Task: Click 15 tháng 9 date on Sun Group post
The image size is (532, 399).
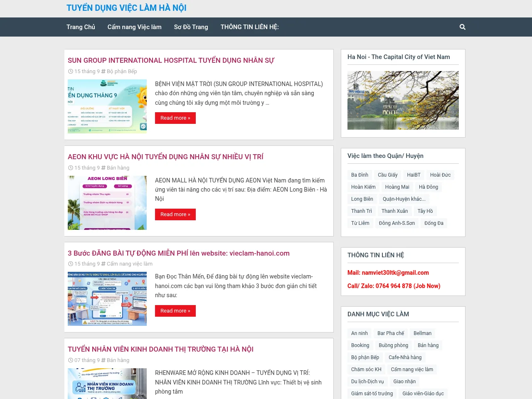Action: tap(87, 71)
